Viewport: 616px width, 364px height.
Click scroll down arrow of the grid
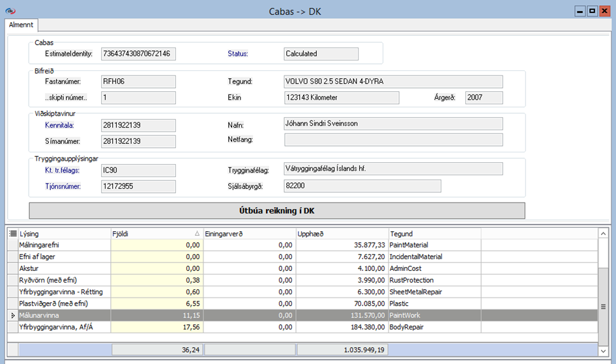click(604, 350)
